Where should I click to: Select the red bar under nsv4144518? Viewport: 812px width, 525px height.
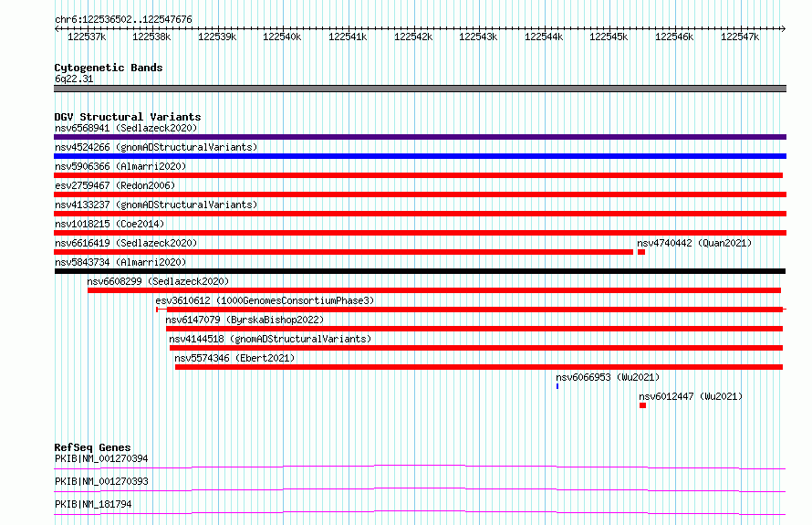[476, 348]
